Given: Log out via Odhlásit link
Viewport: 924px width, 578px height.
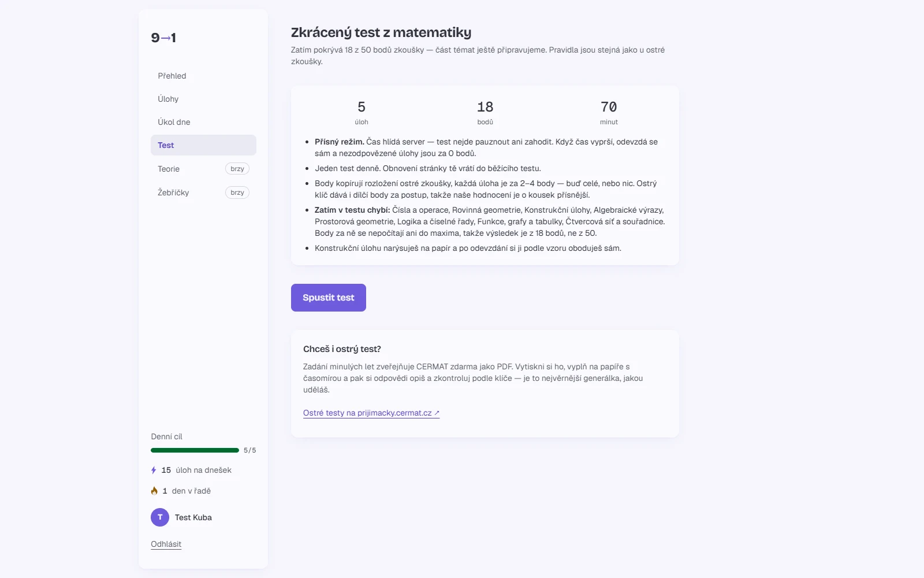Looking at the screenshot, I should (166, 544).
